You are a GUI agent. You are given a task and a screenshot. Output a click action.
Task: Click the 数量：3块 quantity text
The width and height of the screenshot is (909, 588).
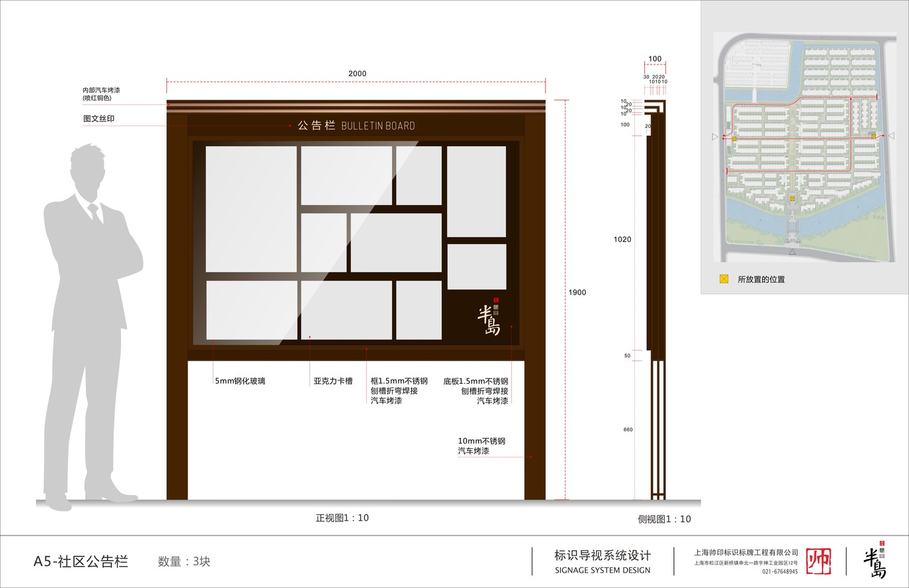(184, 561)
